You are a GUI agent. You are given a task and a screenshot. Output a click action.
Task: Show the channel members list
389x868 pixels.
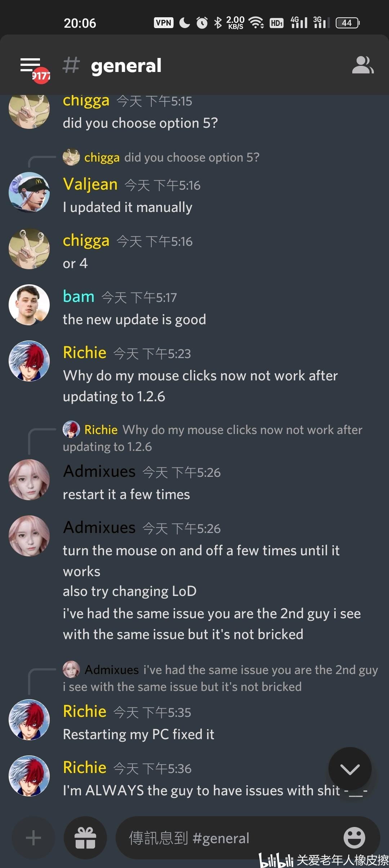click(x=363, y=65)
